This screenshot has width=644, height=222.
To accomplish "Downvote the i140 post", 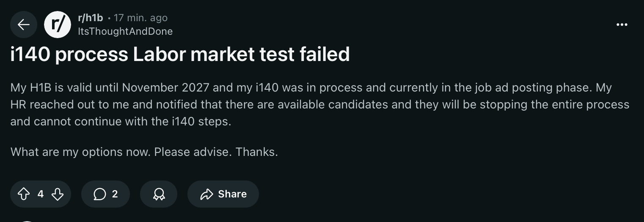I will pos(58,194).
